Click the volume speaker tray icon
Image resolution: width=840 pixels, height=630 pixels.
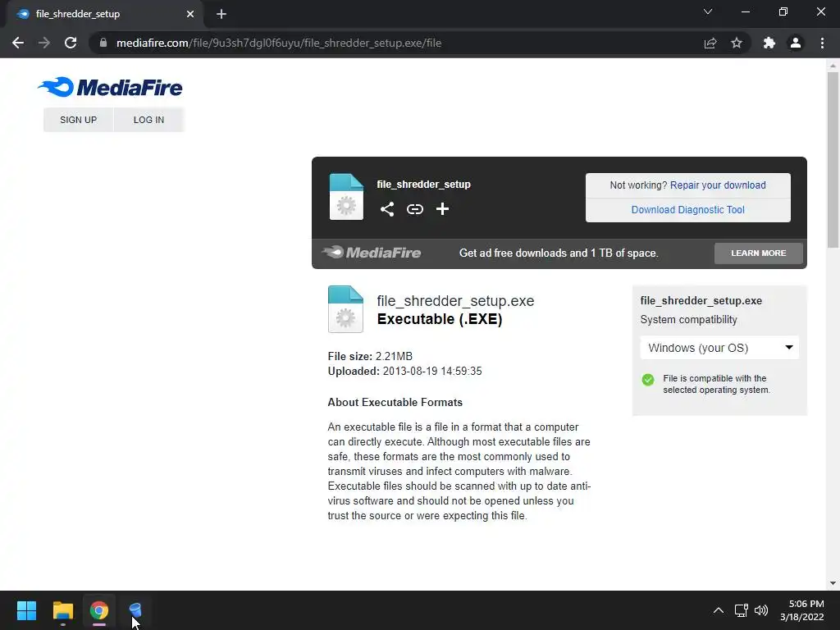coord(760,610)
